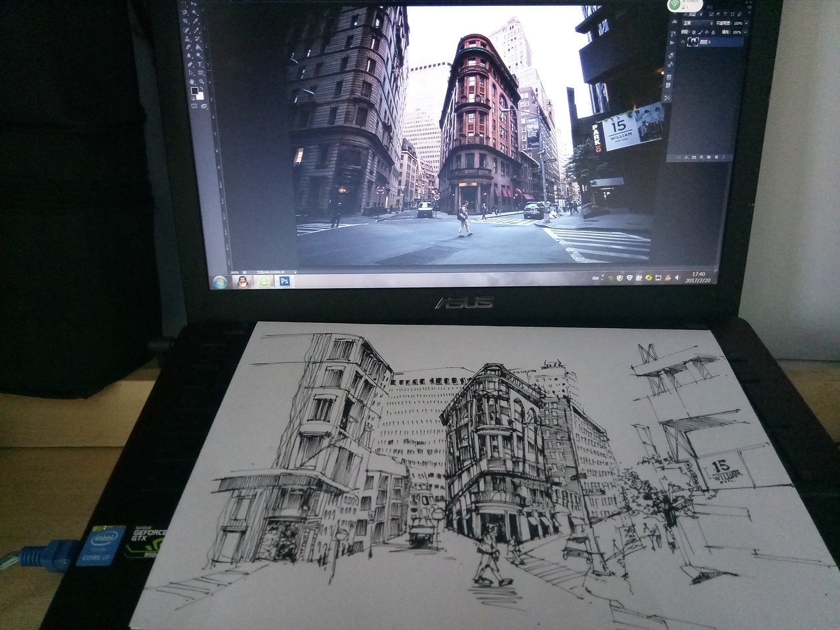Toggle lock position
840x630 pixels.
tap(707, 32)
